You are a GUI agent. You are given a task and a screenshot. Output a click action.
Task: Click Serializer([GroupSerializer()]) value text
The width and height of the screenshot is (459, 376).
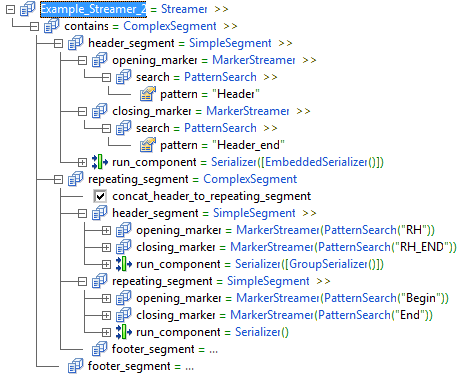coord(309,264)
